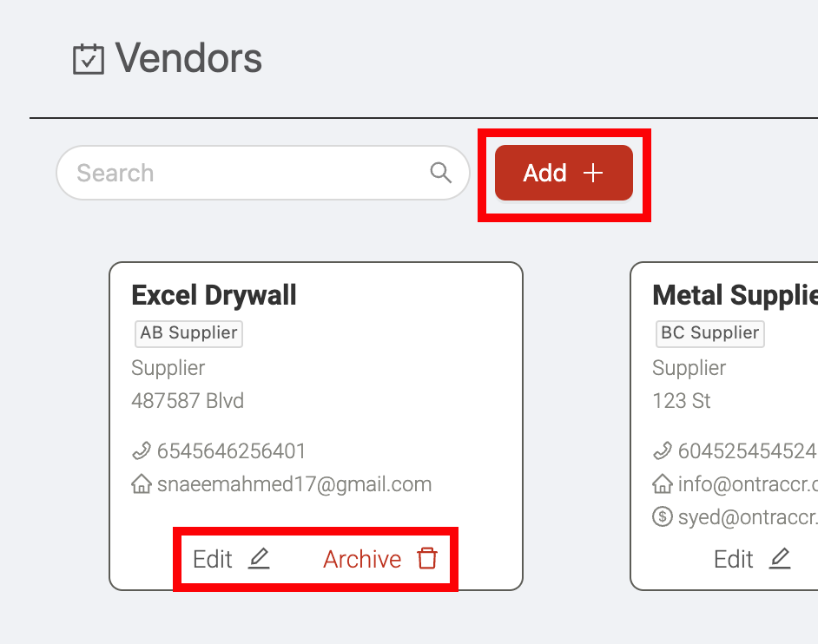Edit the Excel Drywall vendor

pos(231,559)
